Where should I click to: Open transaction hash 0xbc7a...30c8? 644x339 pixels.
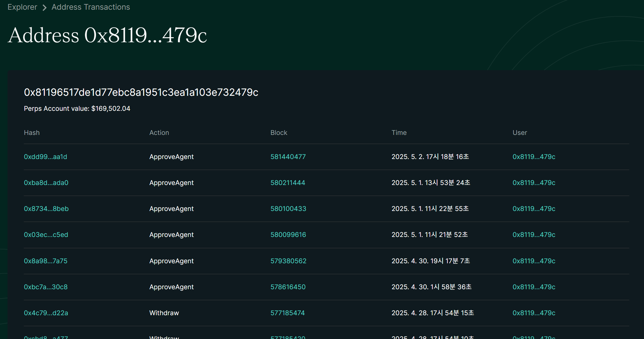[x=45, y=287]
